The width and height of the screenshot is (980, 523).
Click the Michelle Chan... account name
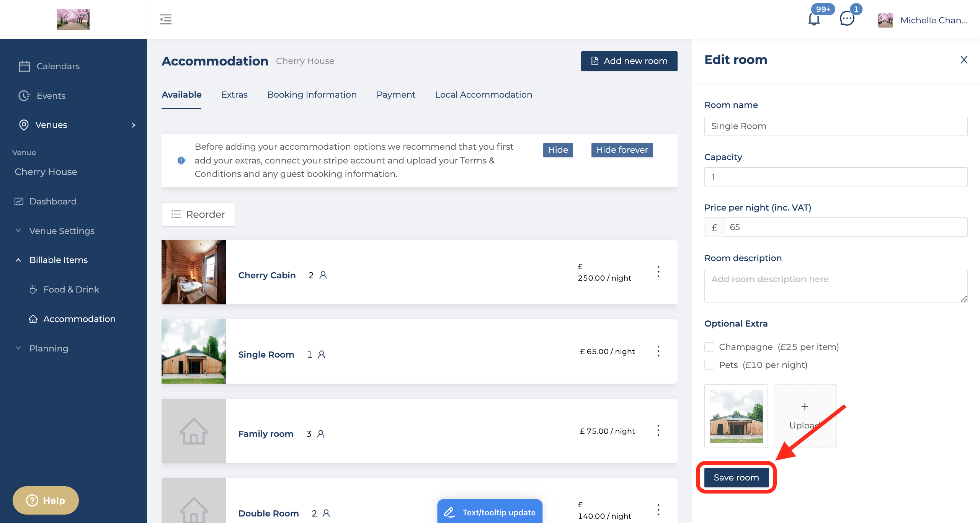(x=934, y=20)
